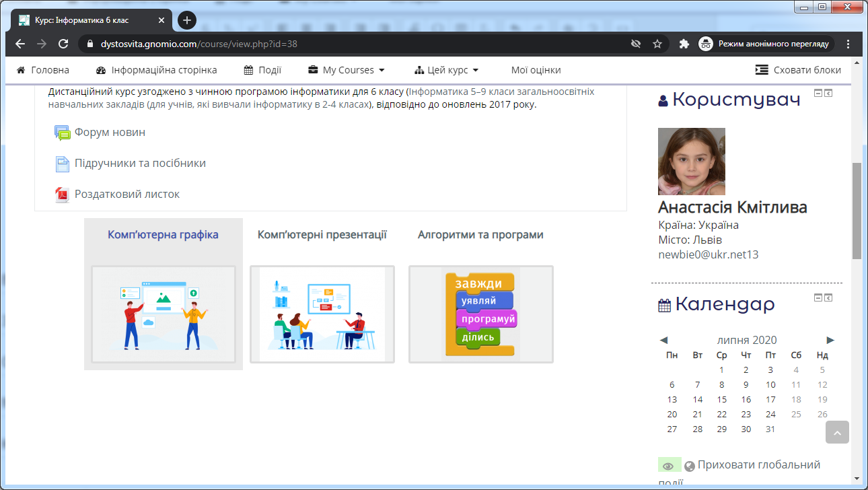The height and width of the screenshot is (490, 868).
Task: Click the Підручники та посібники document icon
Action: pos(62,164)
